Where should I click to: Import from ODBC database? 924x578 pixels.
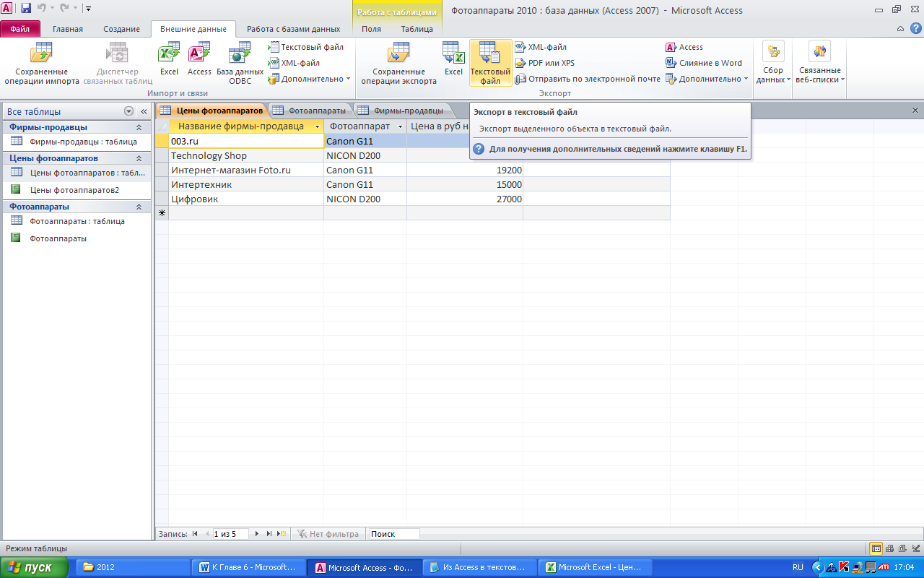(x=240, y=64)
